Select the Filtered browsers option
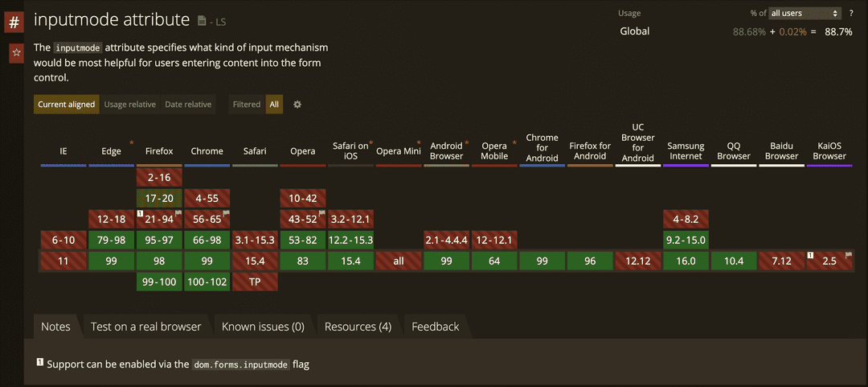This screenshot has height=387, width=868. [x=247, y=105]
